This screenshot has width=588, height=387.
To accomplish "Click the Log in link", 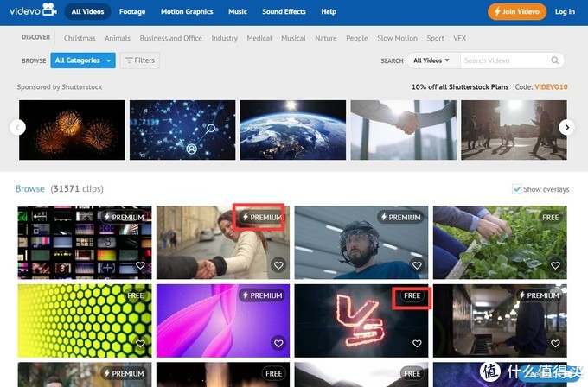I will coord(565,12).
